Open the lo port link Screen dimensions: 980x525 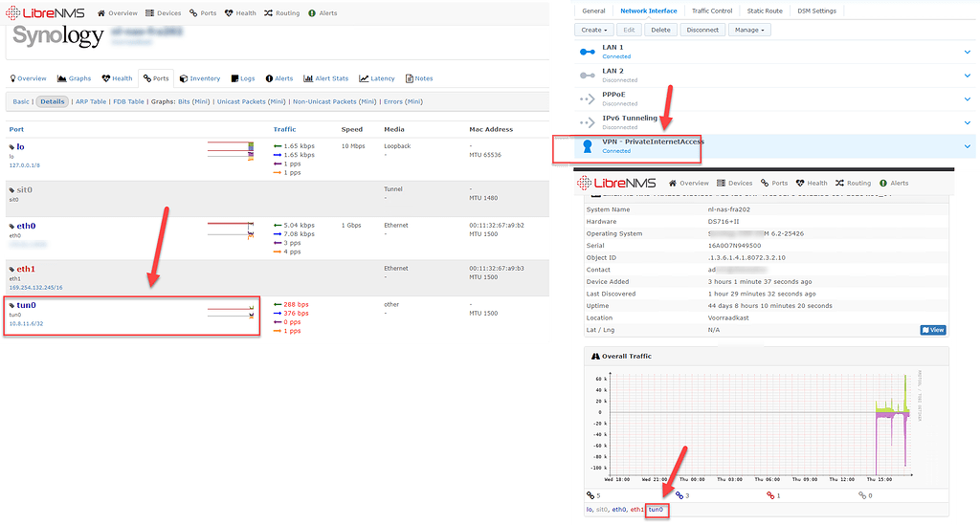tap(20, 146)
